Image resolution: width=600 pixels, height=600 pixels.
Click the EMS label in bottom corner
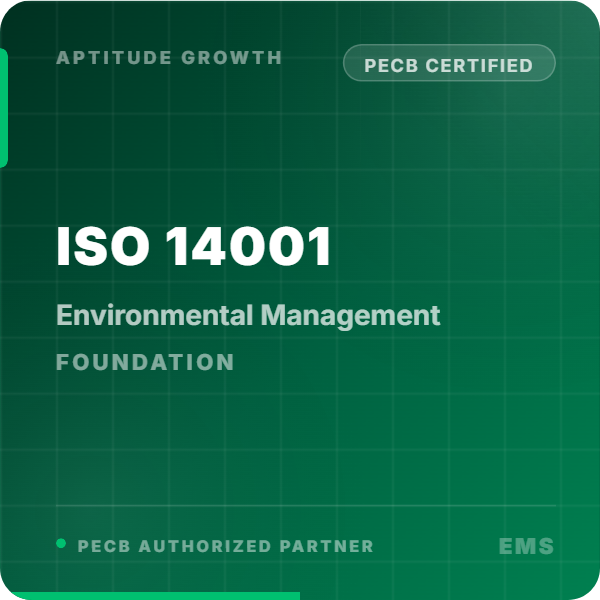click(526, 546)
